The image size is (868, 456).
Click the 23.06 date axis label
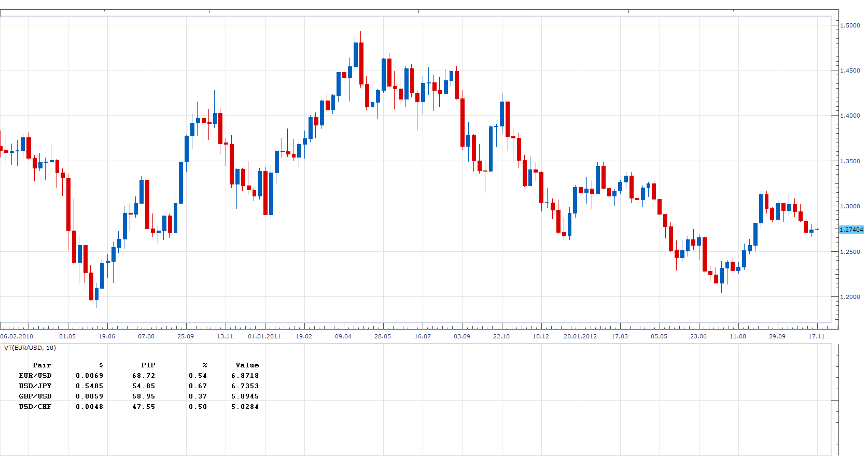click(x=698, y=336)
